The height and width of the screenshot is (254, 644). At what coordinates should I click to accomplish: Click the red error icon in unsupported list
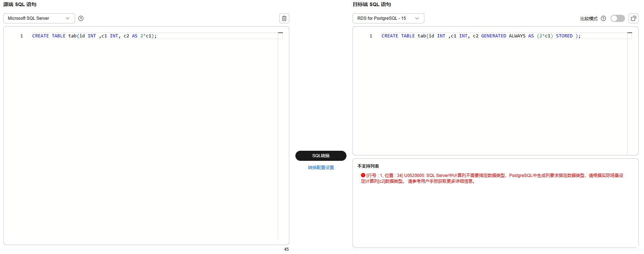(363, 175)
